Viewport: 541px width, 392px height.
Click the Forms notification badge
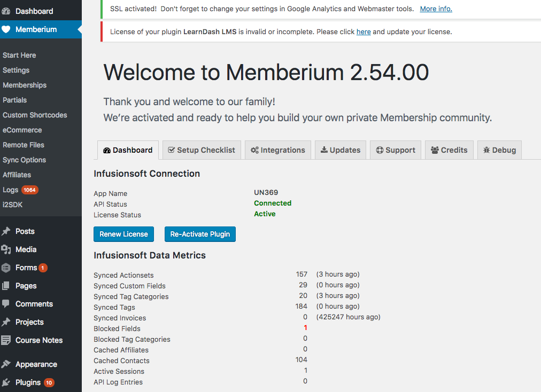(x=43, y=268)
